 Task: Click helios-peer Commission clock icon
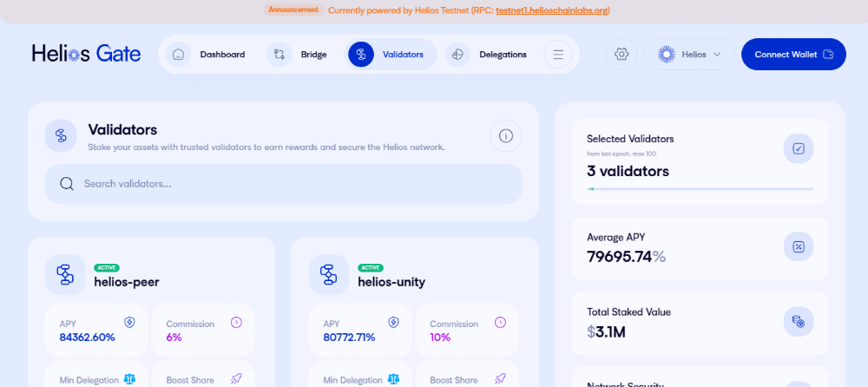click(236, 322)
